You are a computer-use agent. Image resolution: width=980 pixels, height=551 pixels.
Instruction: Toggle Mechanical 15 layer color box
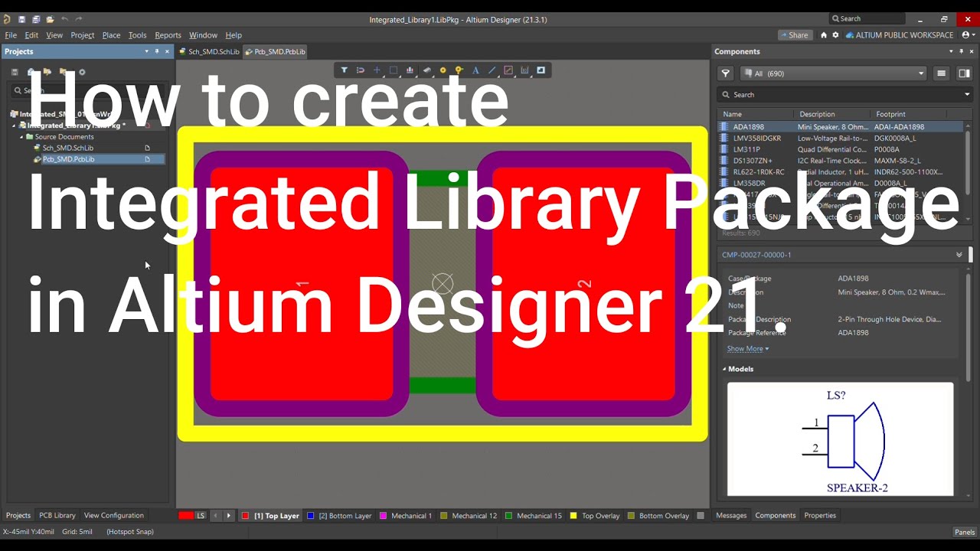pos(508,516)
